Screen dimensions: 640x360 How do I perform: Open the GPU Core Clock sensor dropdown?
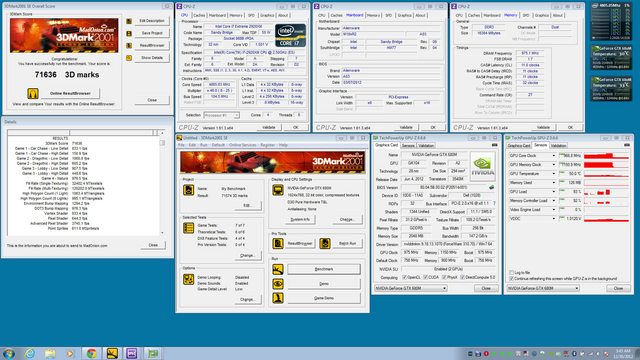(553, 156)
